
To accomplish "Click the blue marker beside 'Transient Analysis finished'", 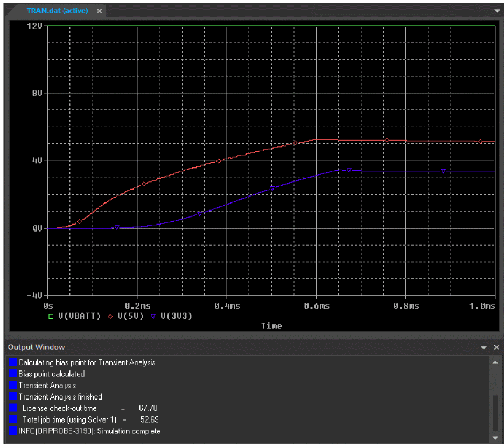I will tap(12, 396).
